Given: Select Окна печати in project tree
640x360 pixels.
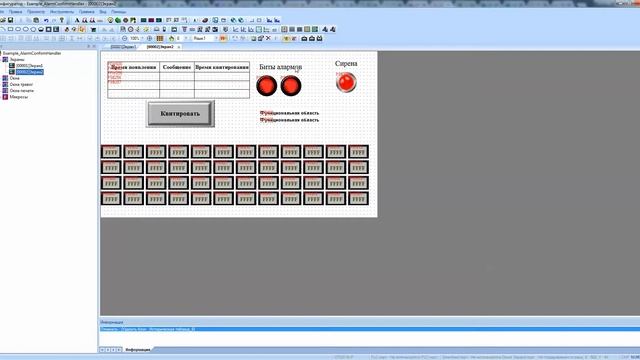Looking at the screenshot, I should pyautogui.click(x=22, y=91).
